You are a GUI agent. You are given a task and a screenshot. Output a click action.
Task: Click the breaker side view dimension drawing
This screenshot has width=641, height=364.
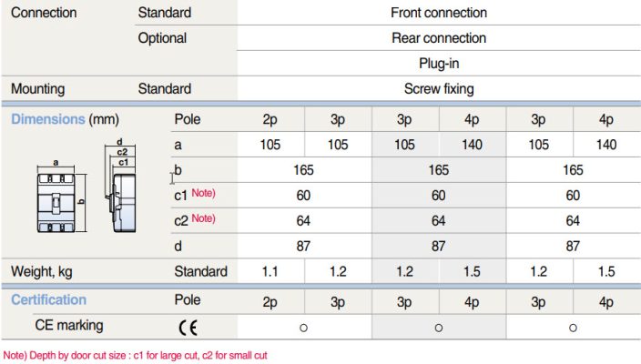click(122, 188)
